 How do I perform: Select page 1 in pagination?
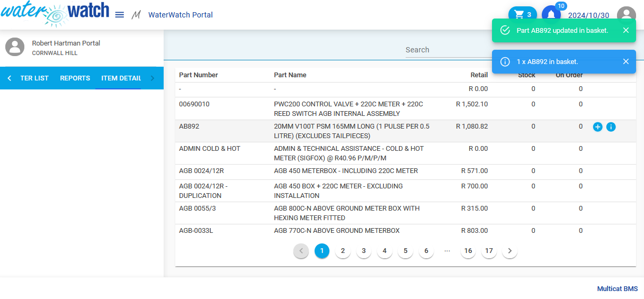(322, 251)
